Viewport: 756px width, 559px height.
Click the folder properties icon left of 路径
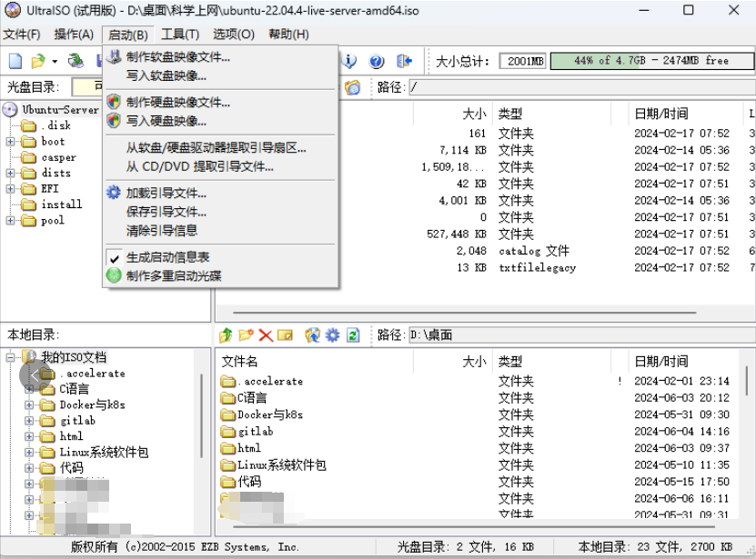coord(352,87)
